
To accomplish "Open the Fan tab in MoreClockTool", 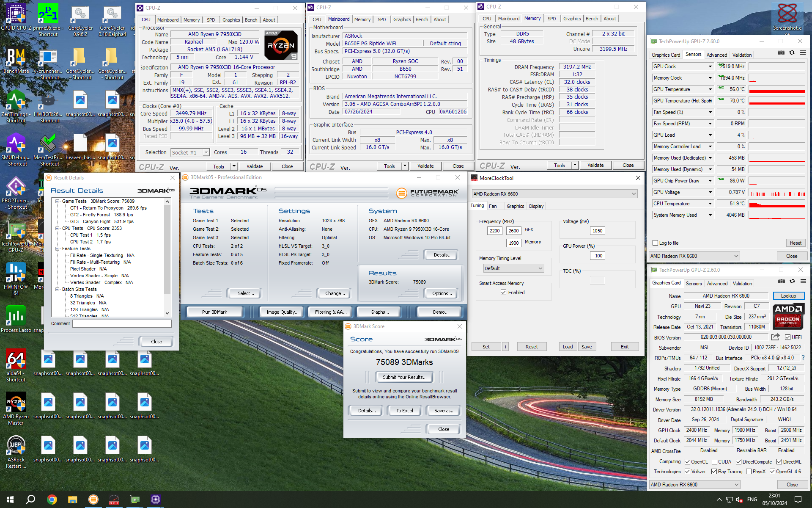I will click(x=493, y=206).
